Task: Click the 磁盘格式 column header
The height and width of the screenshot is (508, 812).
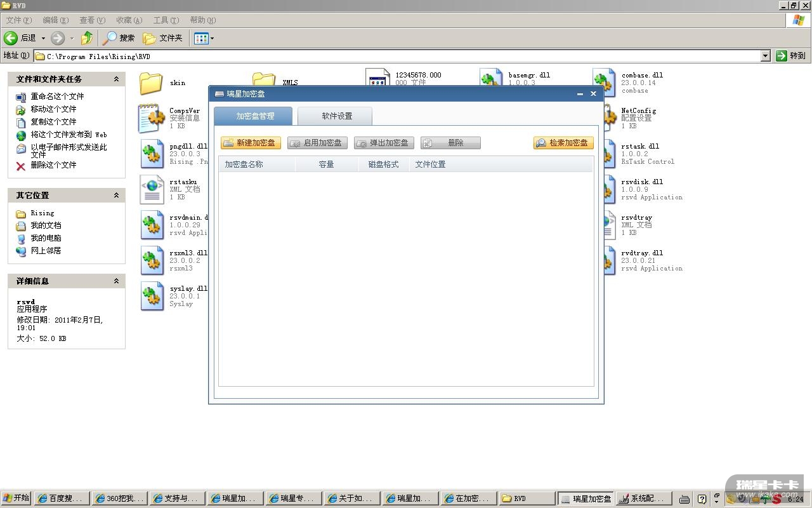Action: click(x=384, y=164)
